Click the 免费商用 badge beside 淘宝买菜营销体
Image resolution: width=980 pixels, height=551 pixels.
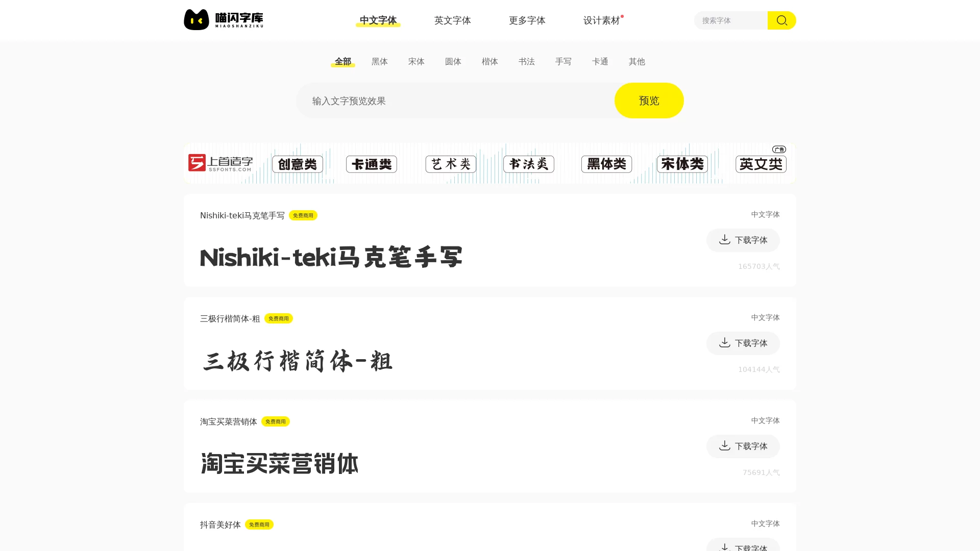[276, 421]
